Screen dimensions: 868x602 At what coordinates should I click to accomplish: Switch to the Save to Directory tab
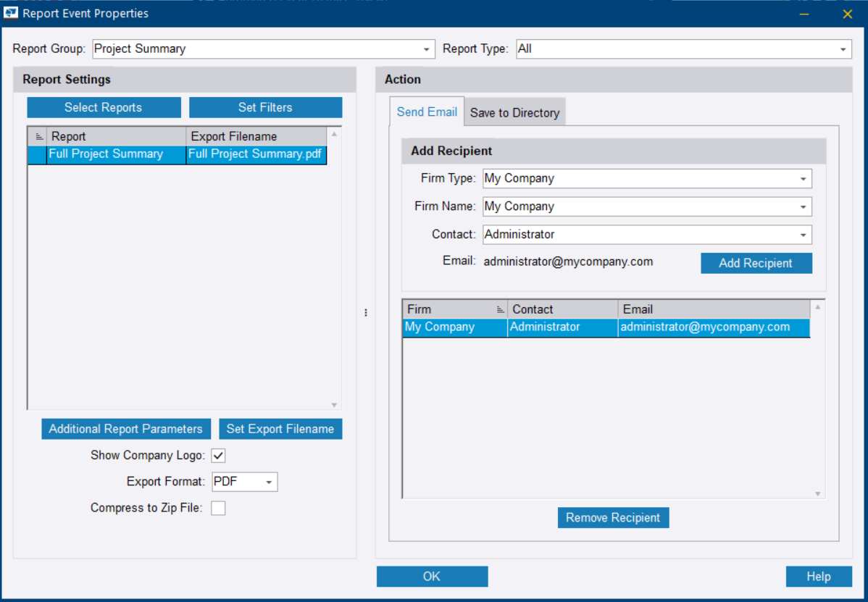click(514, 113)
